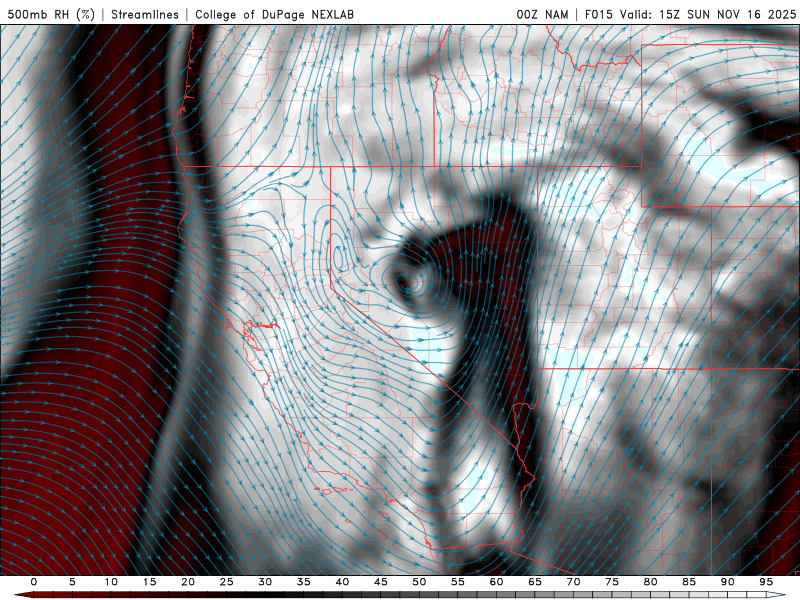Image resolution: width=800 pixels, height=600 pixels.
Task: Click the '65' value on color scale
Action: pos(535,582)
